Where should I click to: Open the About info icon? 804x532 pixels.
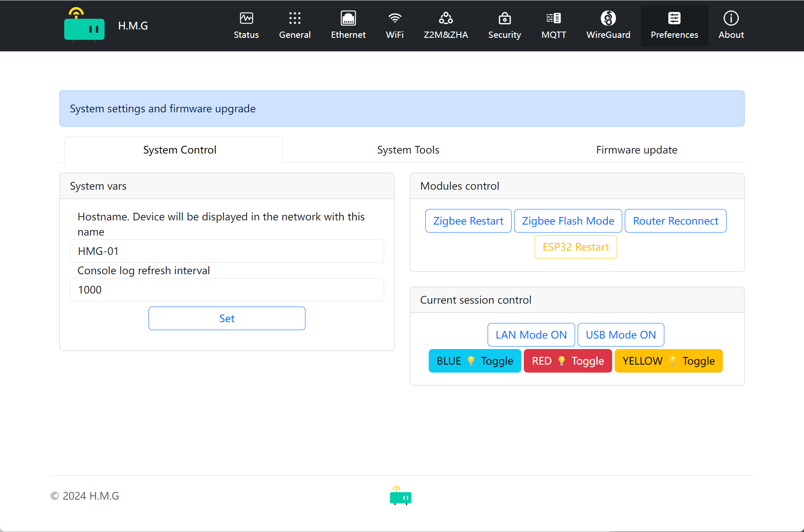[x=731, y=19]
